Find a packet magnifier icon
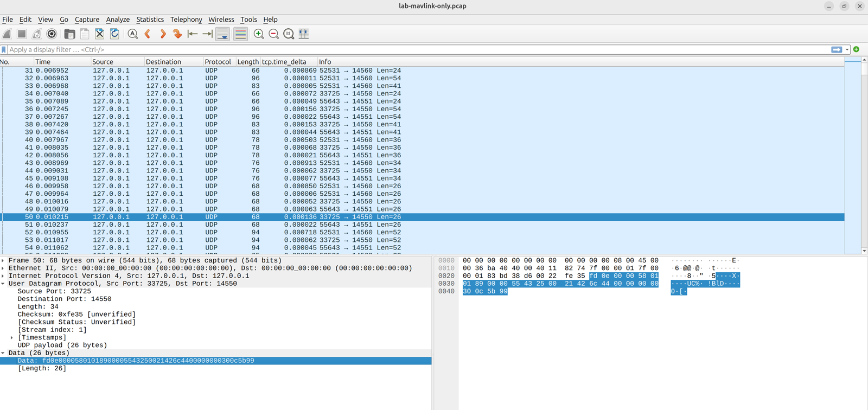The image size is (868, 410). 132,34
